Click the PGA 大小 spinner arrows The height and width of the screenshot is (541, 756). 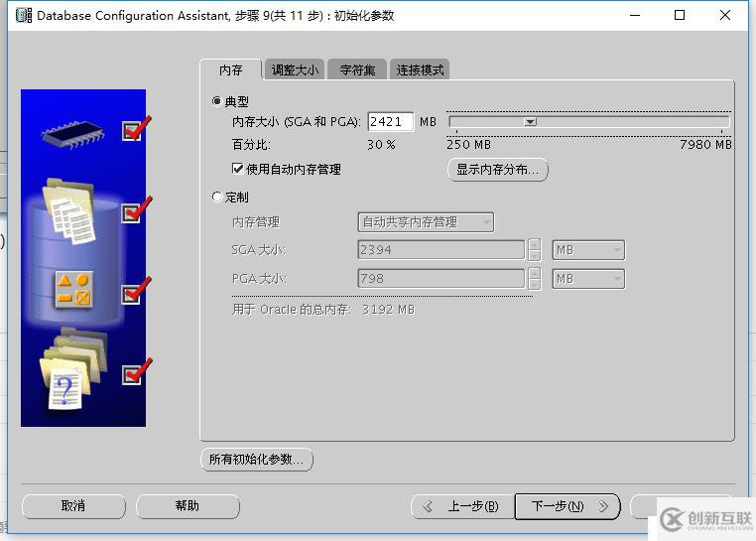coord(534,279)
